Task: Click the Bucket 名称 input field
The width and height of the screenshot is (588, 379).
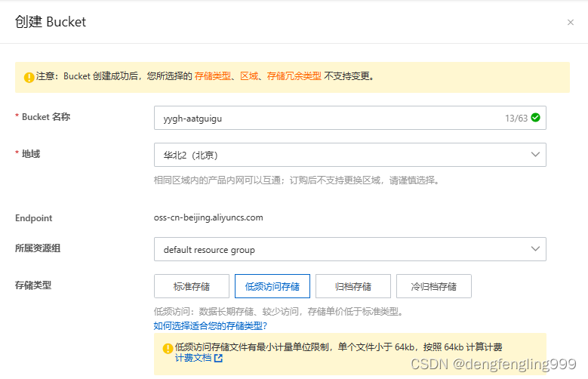Action: point(350,118)
